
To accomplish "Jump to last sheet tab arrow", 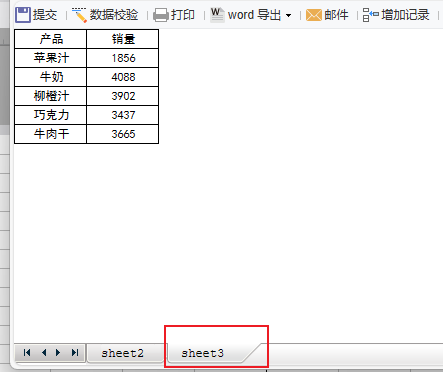I will click(75, 352).
